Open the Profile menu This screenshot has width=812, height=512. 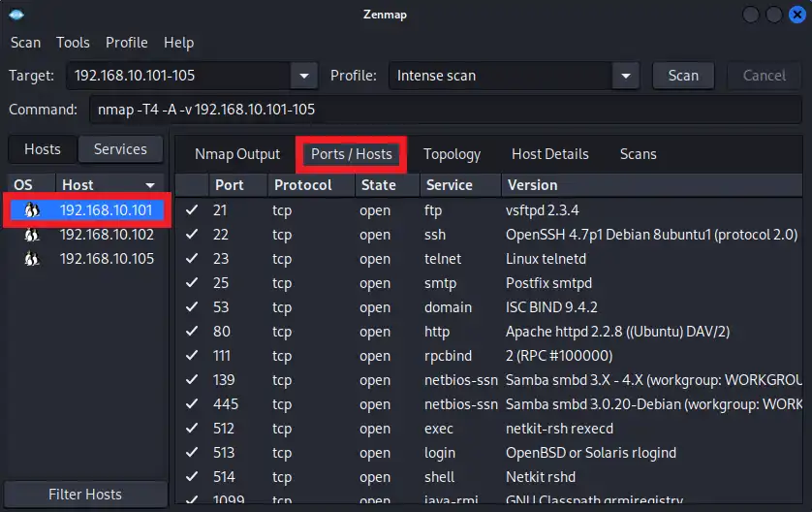126,43
